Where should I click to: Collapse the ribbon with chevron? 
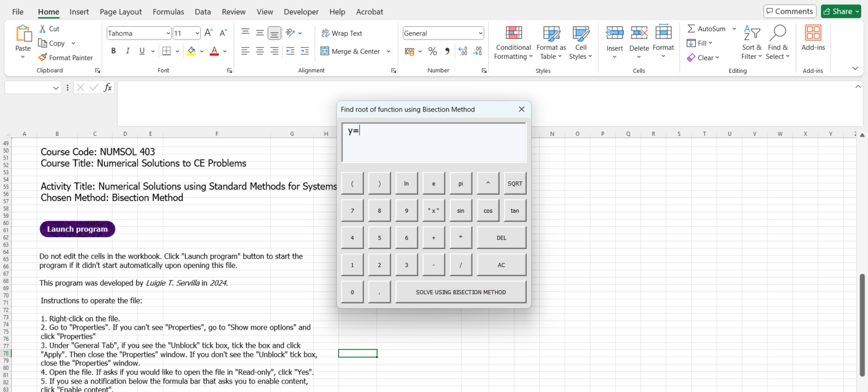855,68
